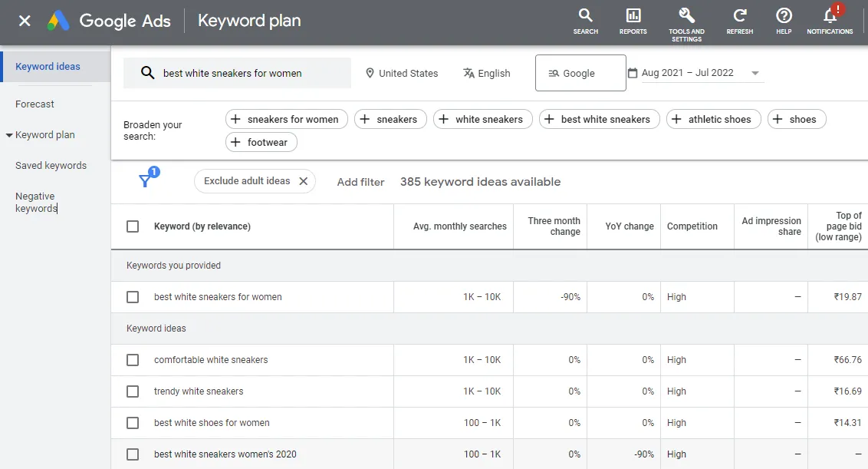Add 'sneakers for women' to broaden search

[286, 119]
